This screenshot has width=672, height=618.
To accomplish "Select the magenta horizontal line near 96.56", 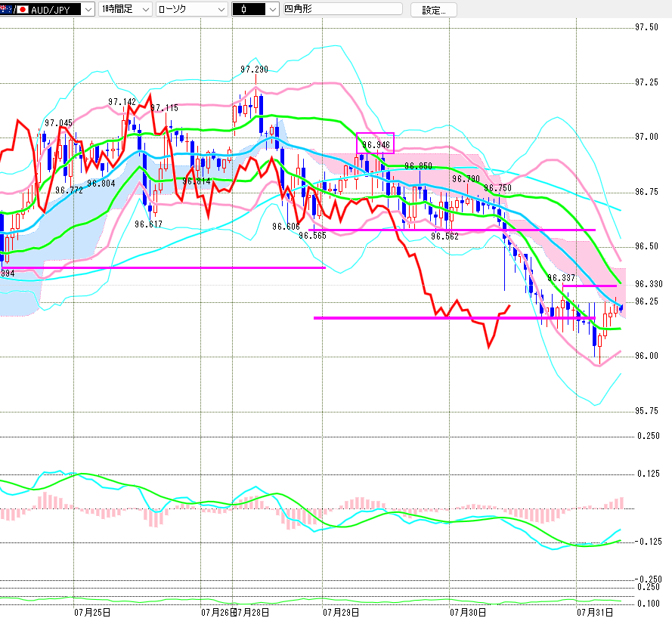I will tap(452, 230).
